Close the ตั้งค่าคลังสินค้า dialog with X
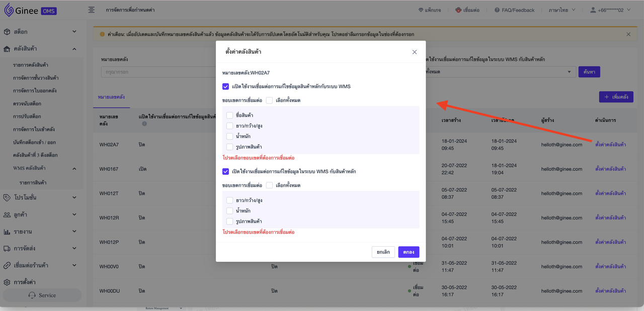644x311 pixels. pyautogui.click(x=415, y=52)
